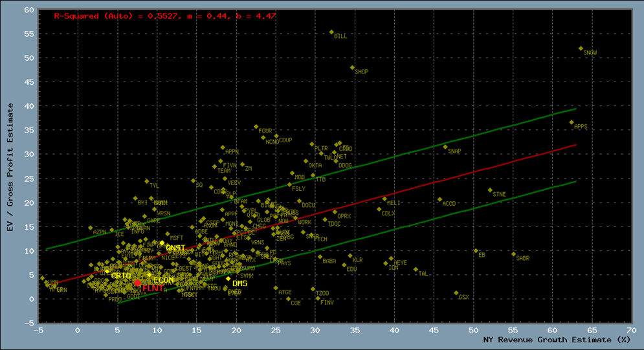Screen dimensions: 644x350
Task: Click the SNAP ticker label
Action: coord(454,151)
